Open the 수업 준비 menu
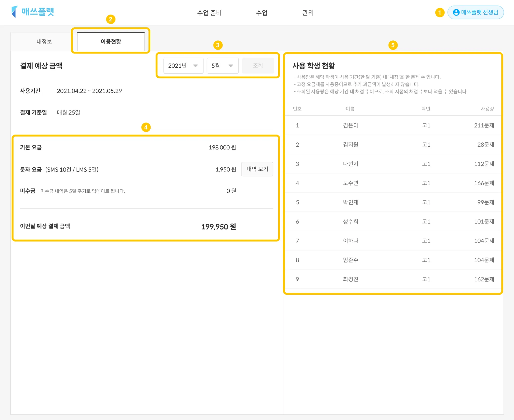 point(209,13)
